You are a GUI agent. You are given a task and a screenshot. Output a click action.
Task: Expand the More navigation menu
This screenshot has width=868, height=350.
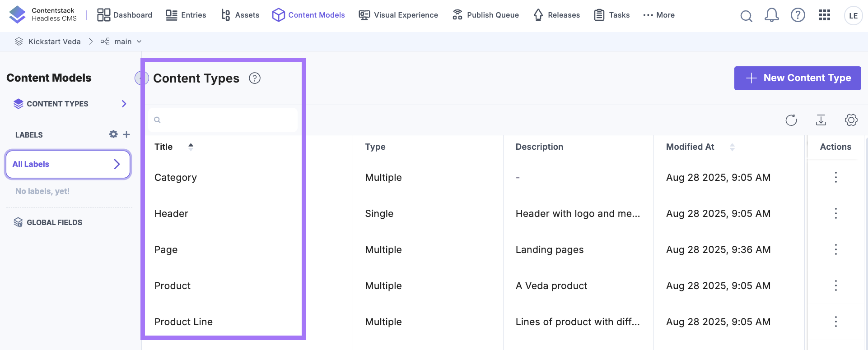pos(659,15)
